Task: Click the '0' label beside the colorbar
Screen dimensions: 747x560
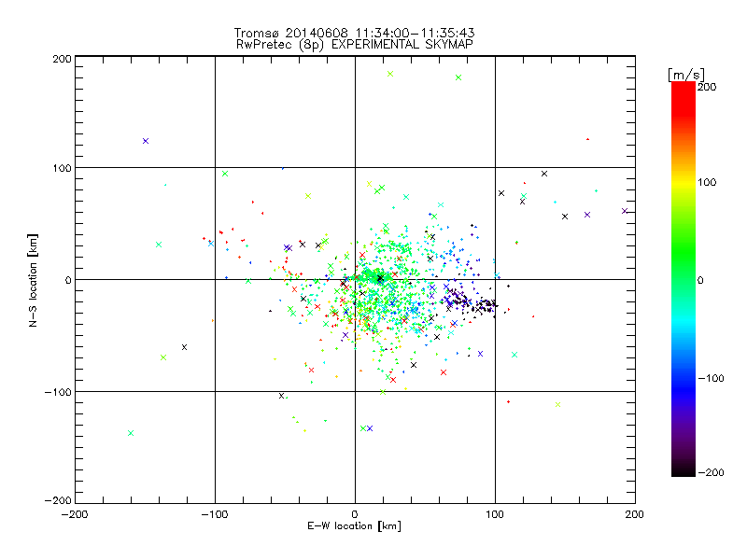Action: [700, 280]
